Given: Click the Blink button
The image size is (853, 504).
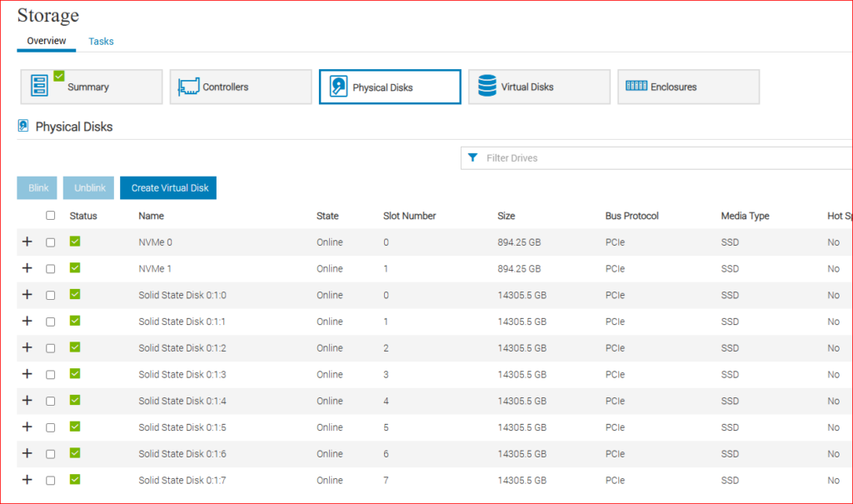Looking at the screenshot, I should (x=38, y=187).
